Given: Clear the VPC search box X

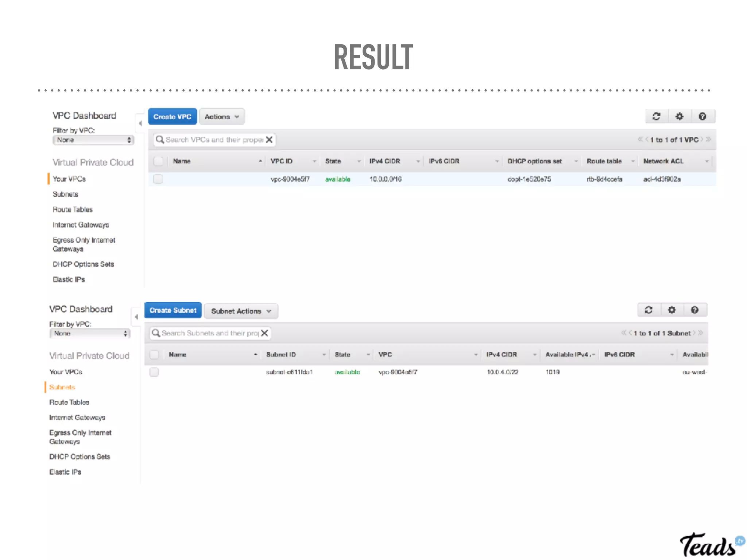Looking at the screenshot, I should (x=269, y=140).
